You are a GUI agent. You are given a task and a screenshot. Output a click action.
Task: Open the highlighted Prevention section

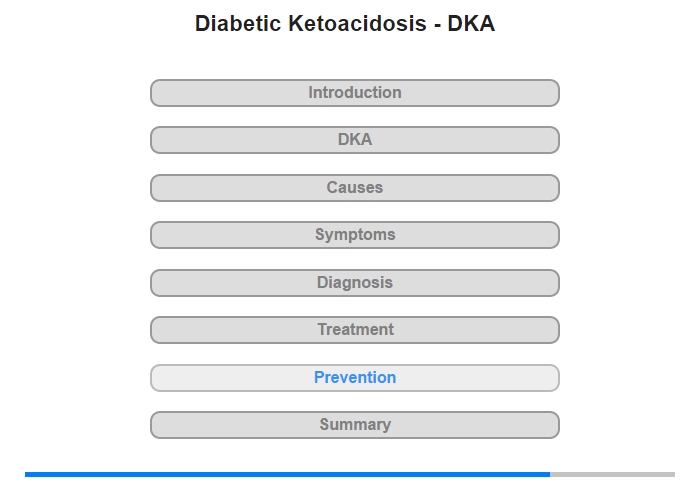click(354, 378)
